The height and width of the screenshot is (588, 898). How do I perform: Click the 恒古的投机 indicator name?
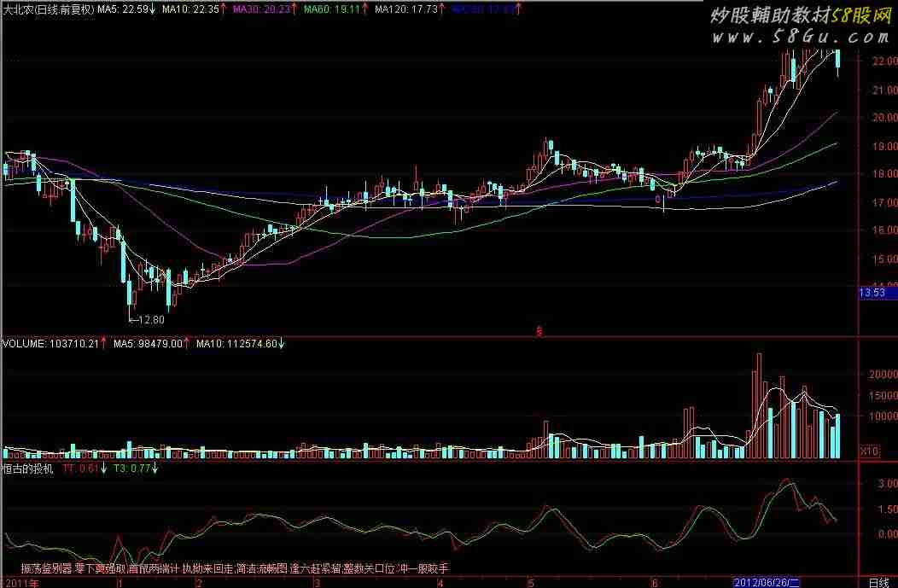(26, 469)
